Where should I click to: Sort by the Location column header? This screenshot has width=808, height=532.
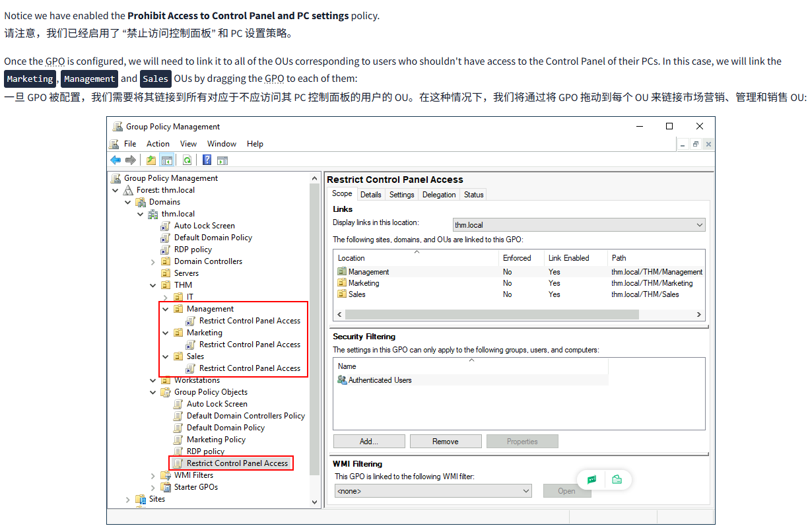click(x=416, y=258)
